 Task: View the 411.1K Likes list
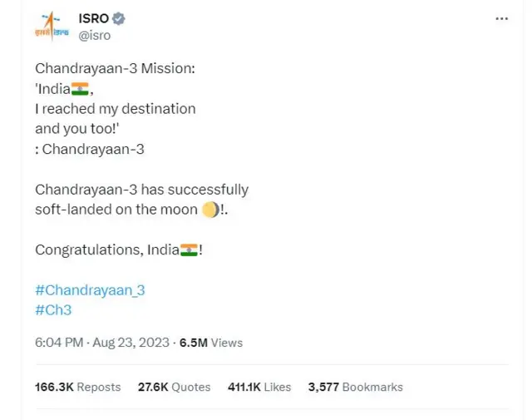[259, 387]
